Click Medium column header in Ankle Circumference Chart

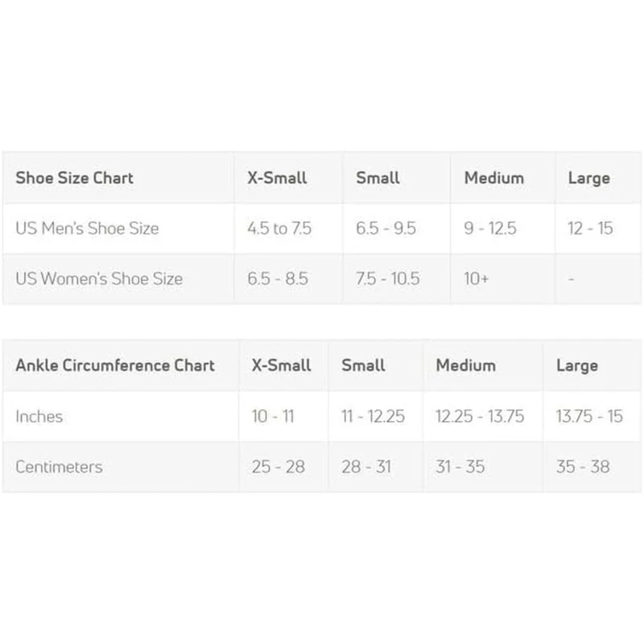(467, 365)
